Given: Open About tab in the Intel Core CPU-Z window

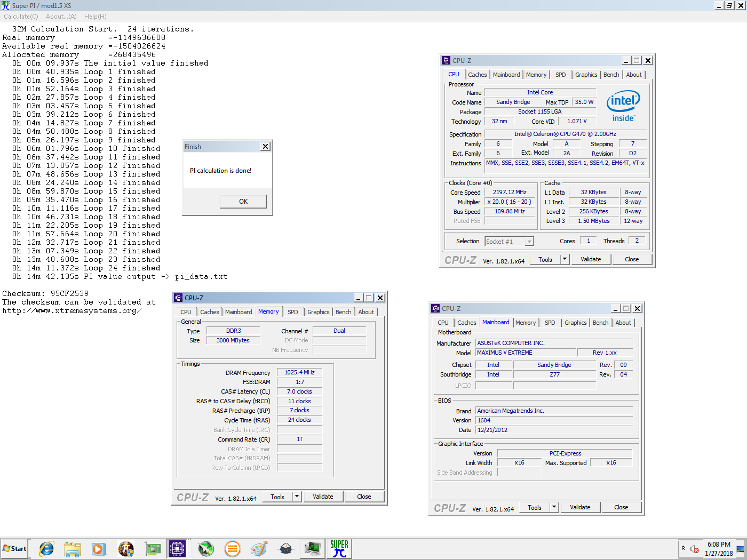Looking at the screenshot, I should [x=634, y=75].
